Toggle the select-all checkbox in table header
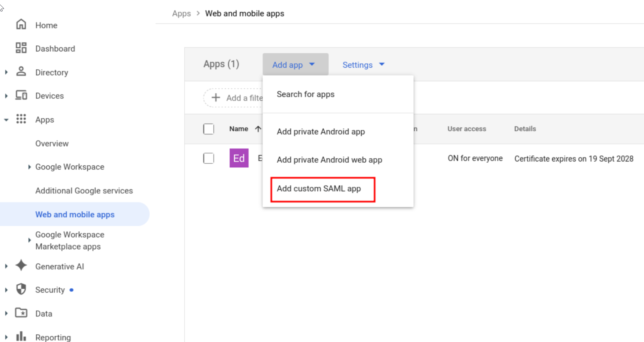The height and width of the screenshot is (342, 644). pyautogui.click(x=208, y=129)
